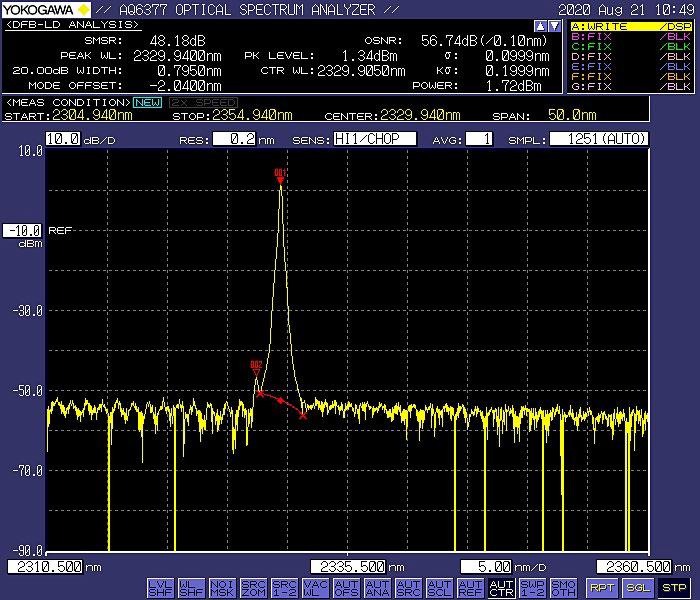Viewport: 700px width, 600px height.
Task: Click the down arrow in analysis panel
Action: [x=554, y=26]
